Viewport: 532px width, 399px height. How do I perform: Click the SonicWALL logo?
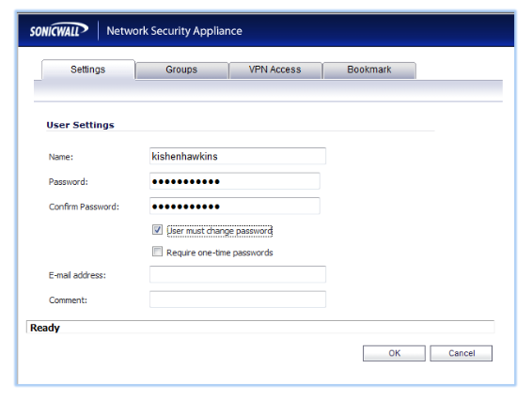tap(59, 30)
